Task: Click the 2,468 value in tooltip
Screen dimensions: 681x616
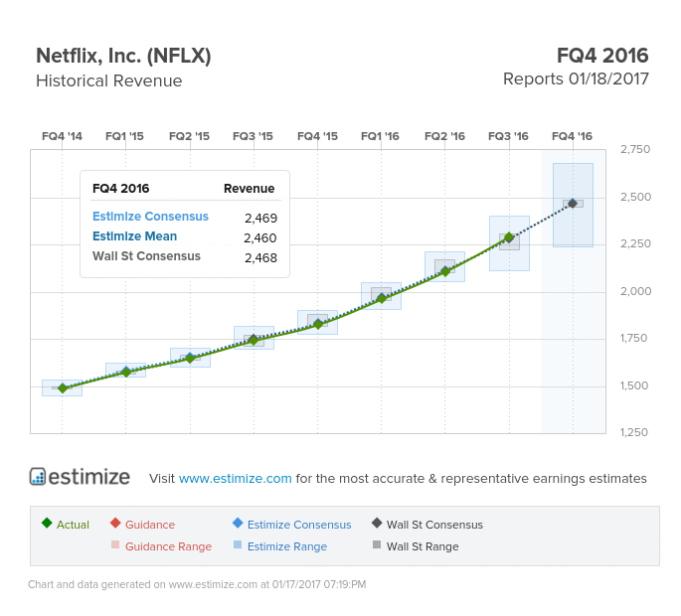Action: (x=260, y=258)
